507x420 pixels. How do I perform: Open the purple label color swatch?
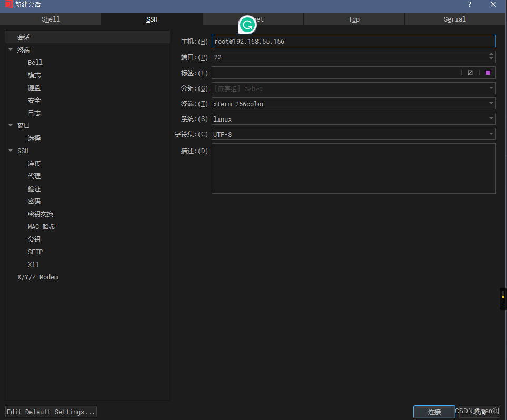488,73
